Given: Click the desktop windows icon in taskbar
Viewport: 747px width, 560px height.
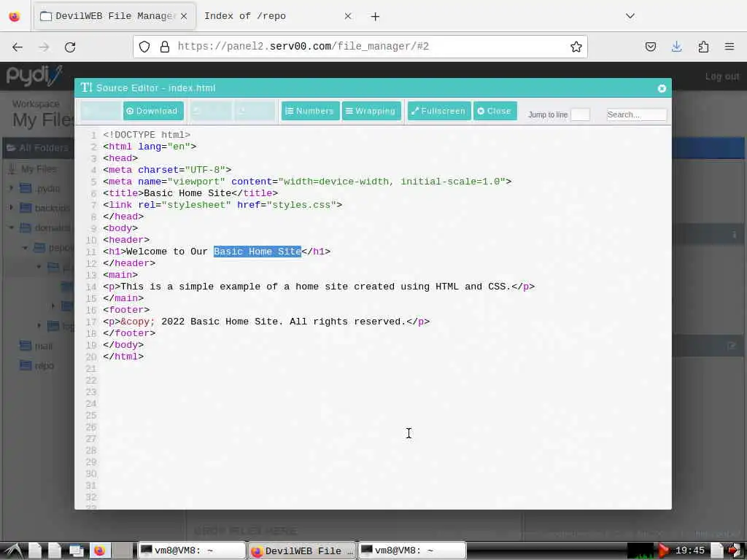Looking at the screenshot, I should click(76, 551).
